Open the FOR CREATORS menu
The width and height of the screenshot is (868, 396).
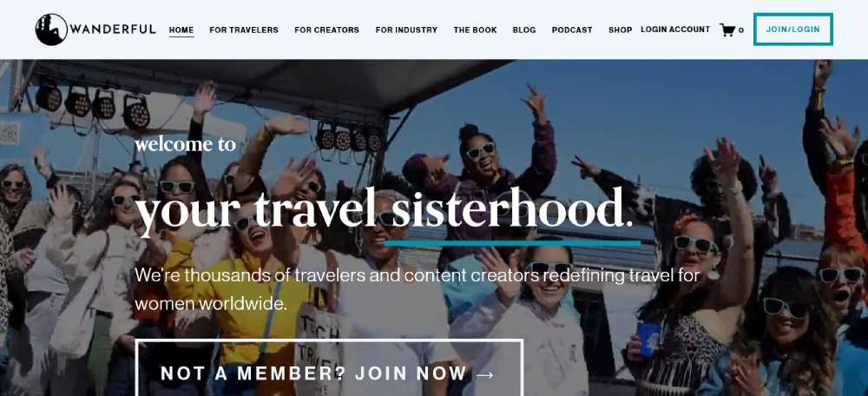tap(326, 30)
